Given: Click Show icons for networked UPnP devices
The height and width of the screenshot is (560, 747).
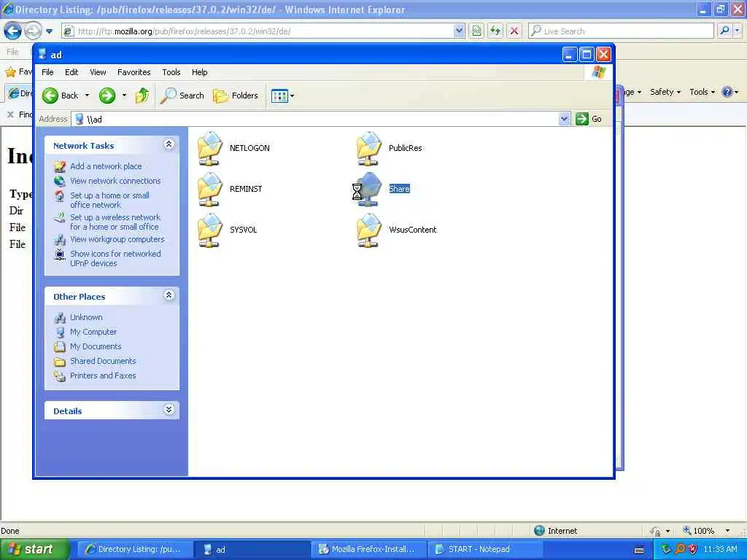Looking at the screenshot, I should 115,259.
